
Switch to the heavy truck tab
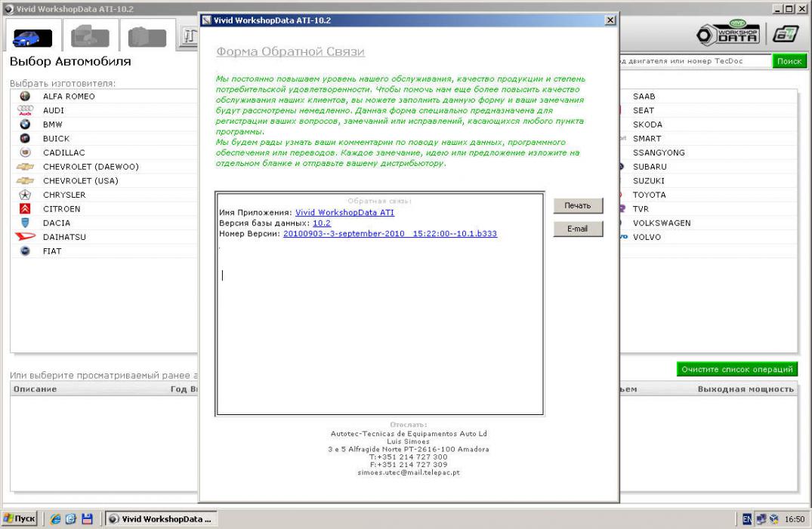[147, 37]
